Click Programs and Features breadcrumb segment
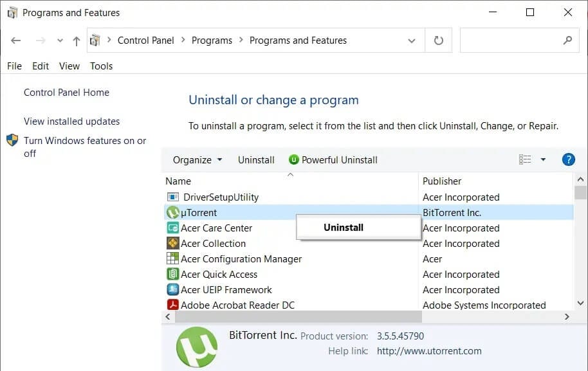The image size is (588, 371). click(298, 41)
